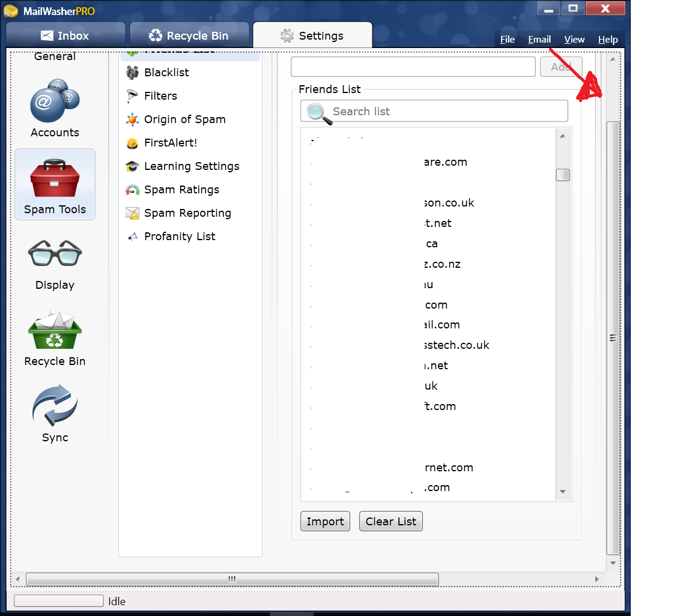Click the horizontal scroll right arrow
692x616 pixels.
(596, 579)
